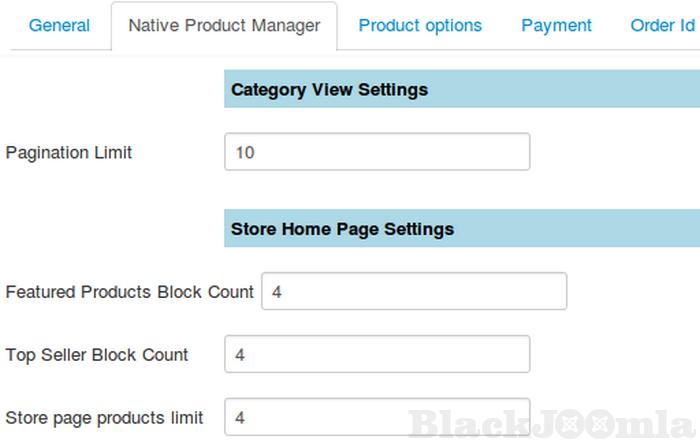The width and height of the screenshot is (700, 444).
Task: Open the Order Id tab
Action: (x=662, y=26)
